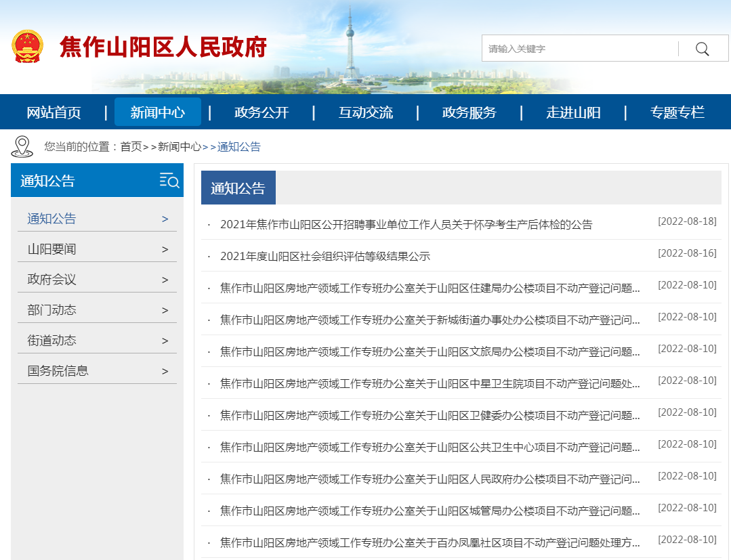Expand the 国务院信息 sidebar arrow

[165, 371]
